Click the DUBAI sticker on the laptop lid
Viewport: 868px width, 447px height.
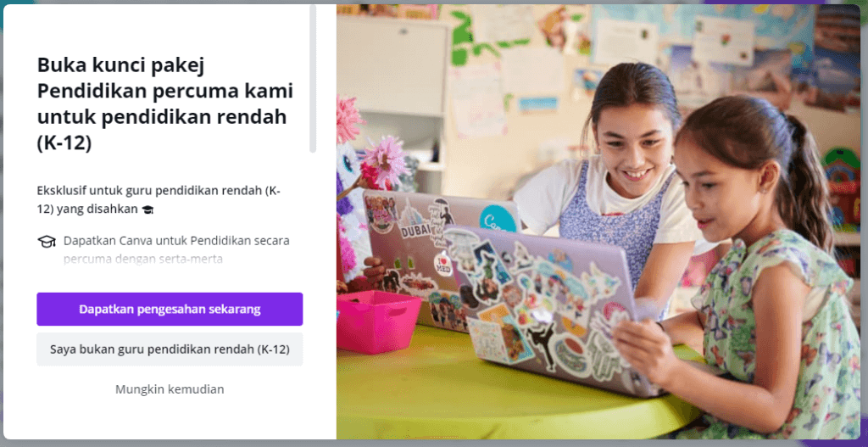pos(415,230)
